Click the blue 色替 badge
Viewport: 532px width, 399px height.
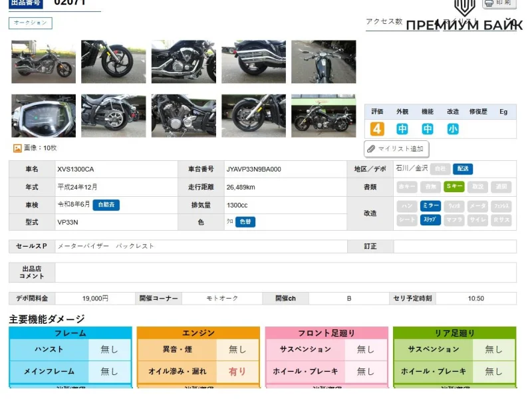pos(245,222)
